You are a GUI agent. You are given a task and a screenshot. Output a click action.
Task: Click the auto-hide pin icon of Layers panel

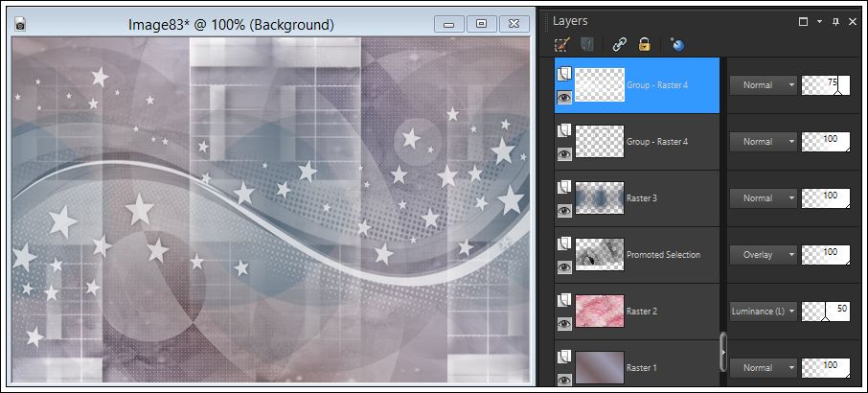point(835,22)
